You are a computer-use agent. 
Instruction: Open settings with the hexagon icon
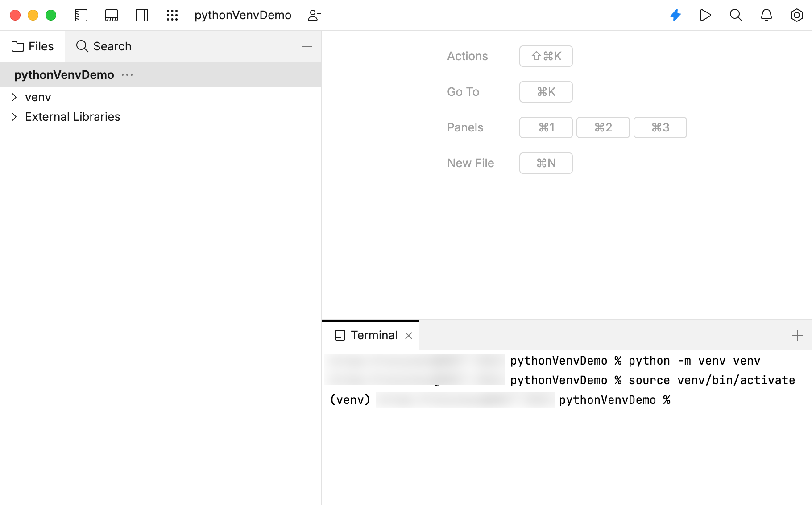(796, 15)
